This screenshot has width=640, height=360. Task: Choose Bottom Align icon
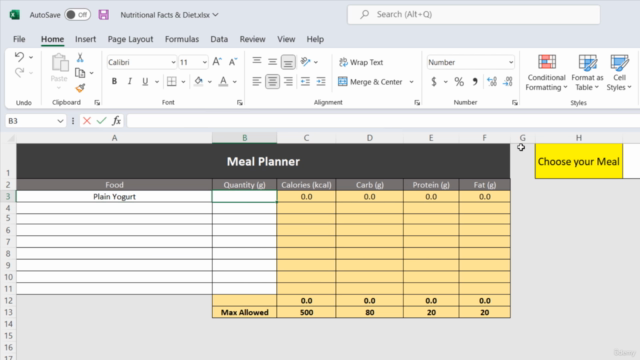point(288,62)
